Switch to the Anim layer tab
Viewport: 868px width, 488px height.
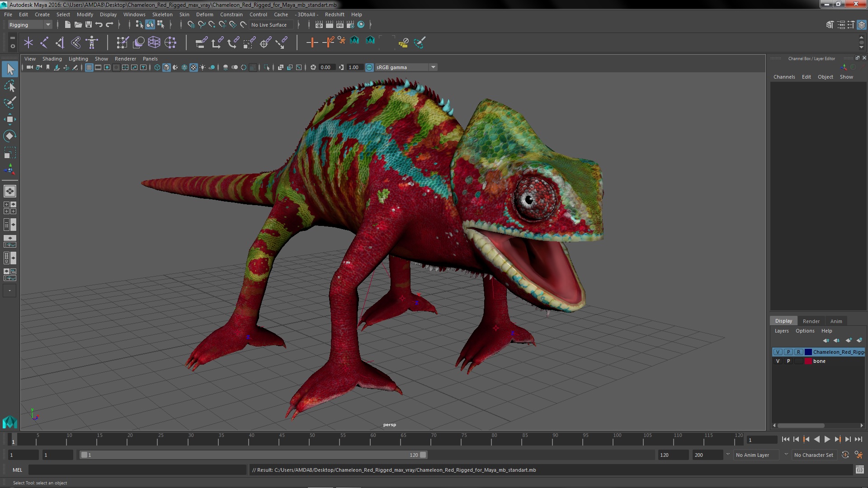pos(836,321)
